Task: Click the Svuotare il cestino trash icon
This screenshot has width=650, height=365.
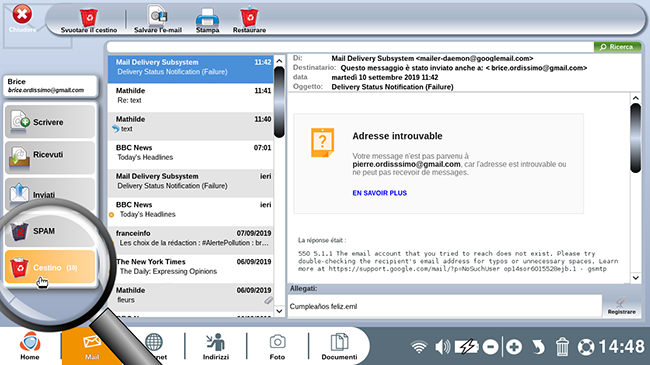Action: (x=88, y=17)
